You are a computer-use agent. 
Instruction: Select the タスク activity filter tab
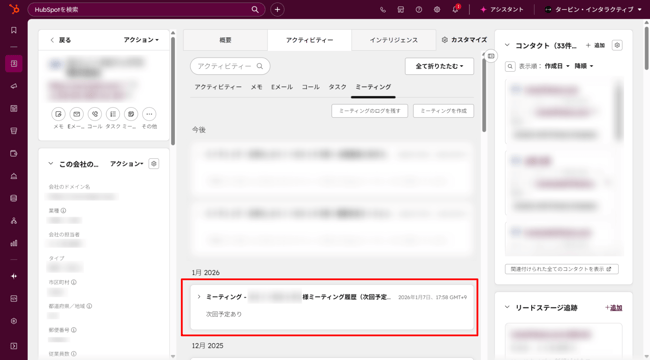[337, 87]
